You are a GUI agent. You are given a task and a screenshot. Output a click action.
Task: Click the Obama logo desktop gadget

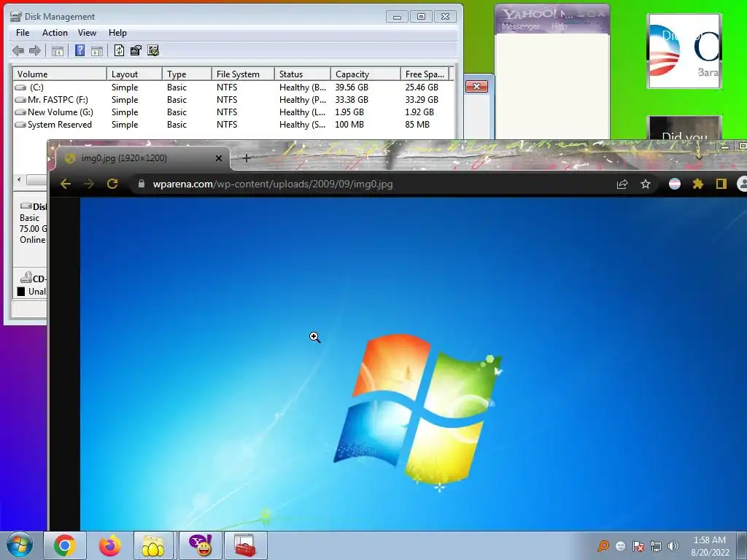point(684,51)
